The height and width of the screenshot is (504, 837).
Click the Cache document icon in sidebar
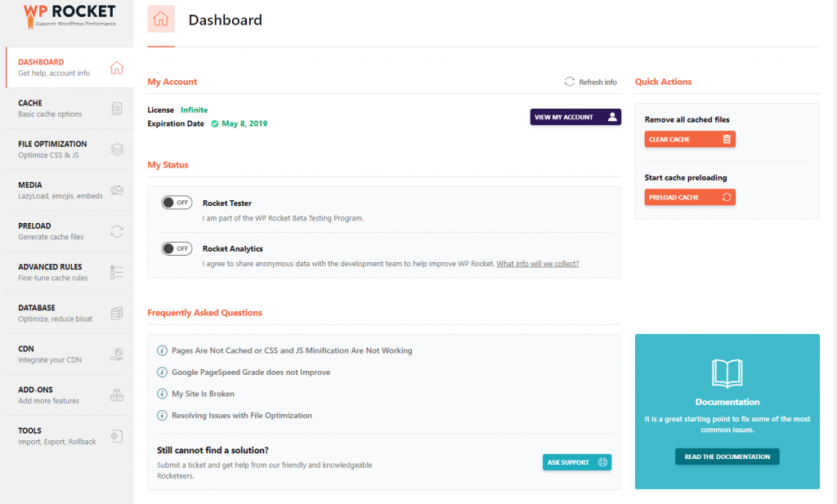[117, 109]
